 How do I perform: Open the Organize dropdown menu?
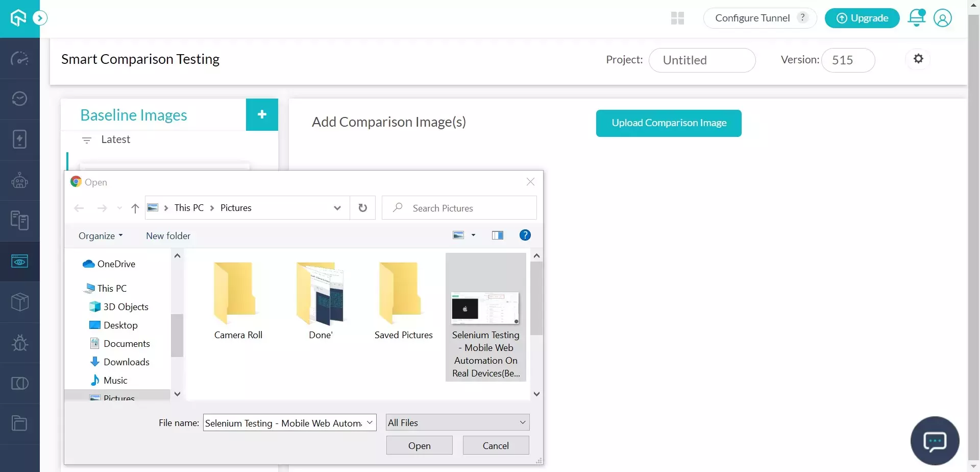101,235
